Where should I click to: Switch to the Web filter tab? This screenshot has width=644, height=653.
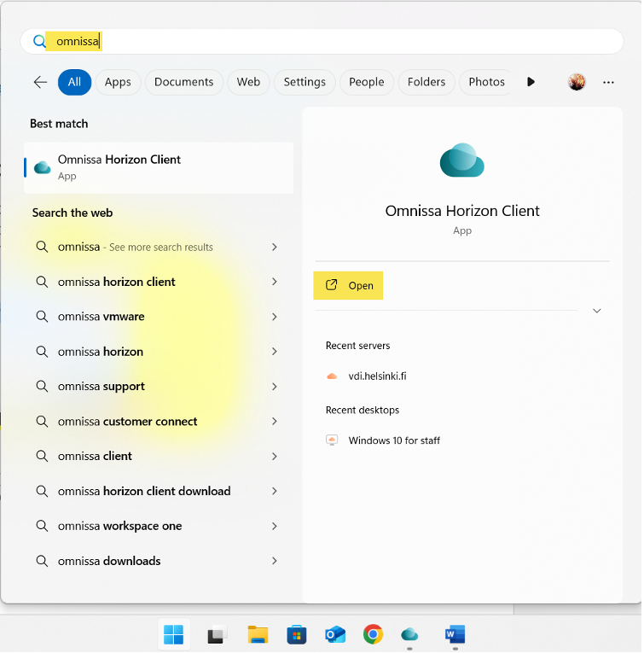pyautogui.click(x=248, y=82)
